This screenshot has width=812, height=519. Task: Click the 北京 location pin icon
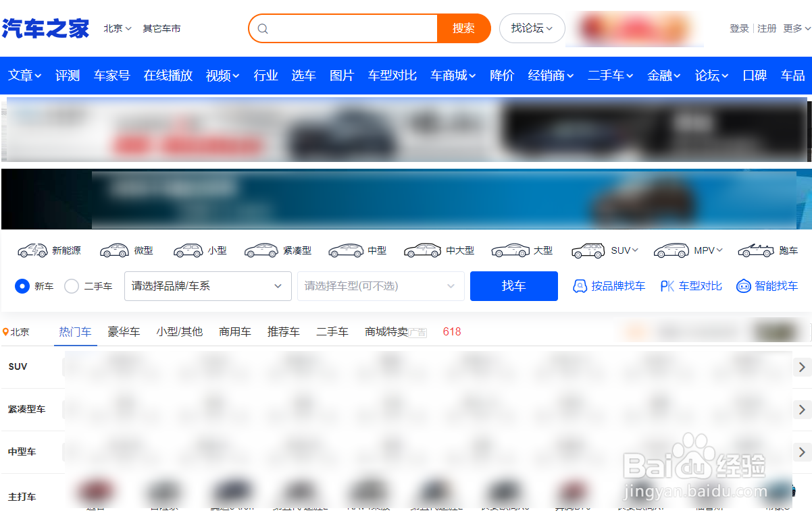click(x=5, y=332)
